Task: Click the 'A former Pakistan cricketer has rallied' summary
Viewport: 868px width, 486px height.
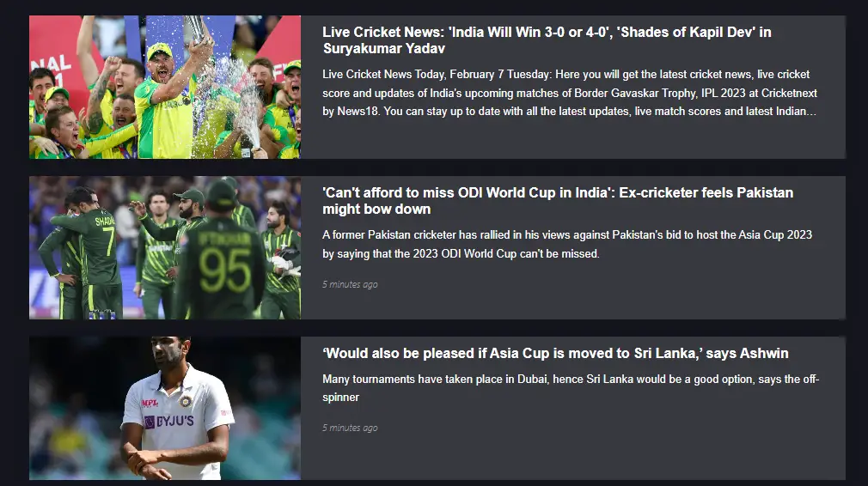Action: (567, 245)
